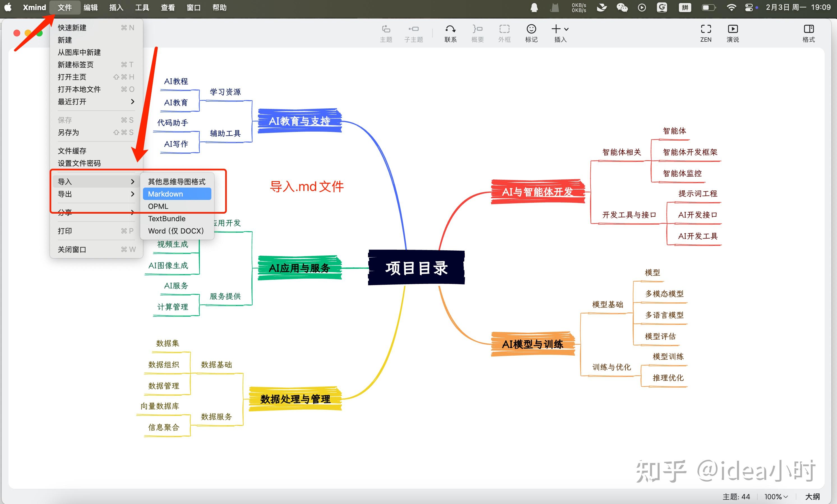
Task: Click the Boundary (外框) toolbar icon
Action: pos(505,29)
